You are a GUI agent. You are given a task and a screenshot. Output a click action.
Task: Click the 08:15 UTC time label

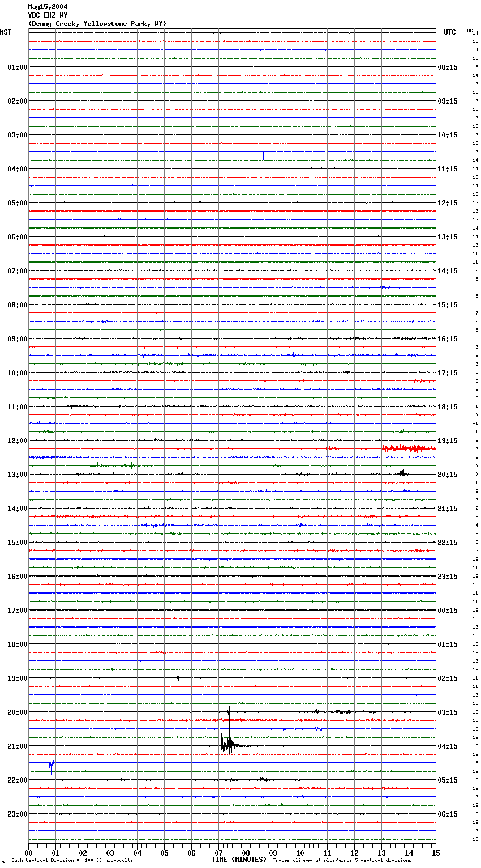[x=448, y=67]
